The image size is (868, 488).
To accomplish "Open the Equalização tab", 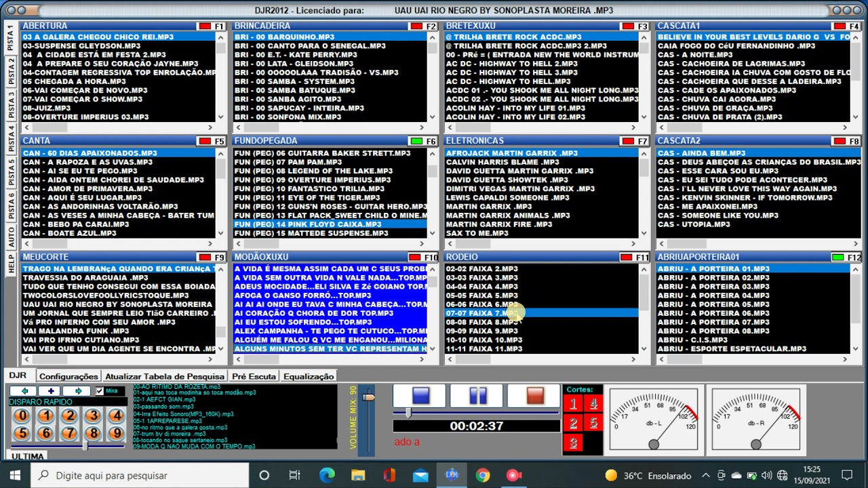I will tap(309, 376).
